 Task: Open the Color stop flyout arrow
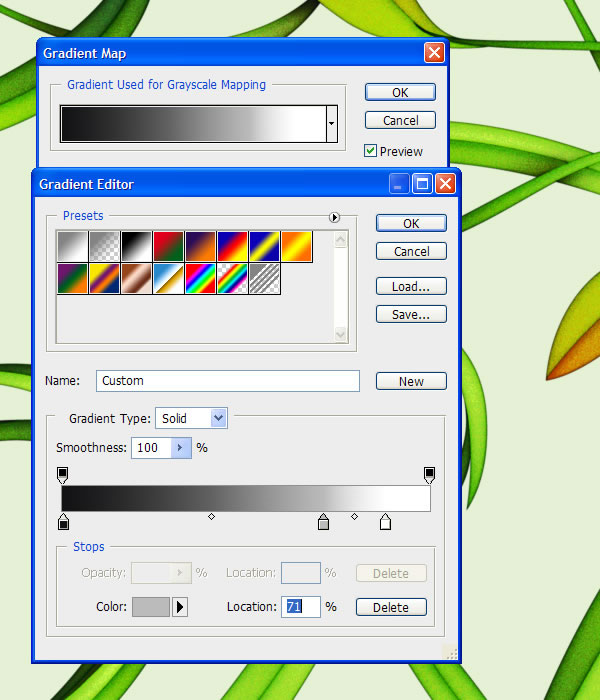[180, 607]
